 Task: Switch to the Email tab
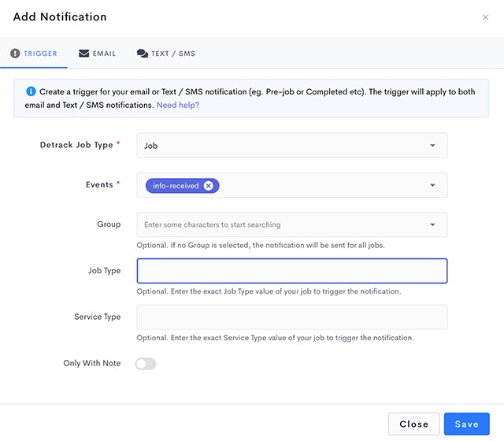click(97, 54)
